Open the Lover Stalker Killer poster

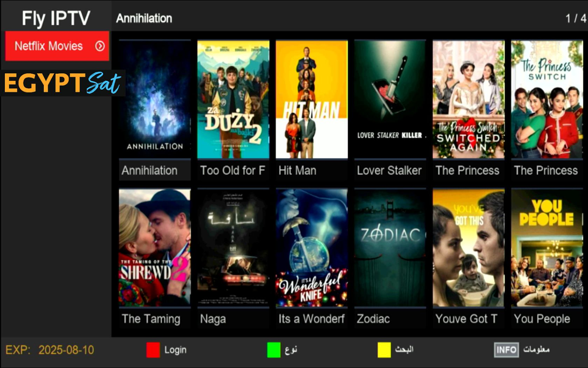pos(390,99)
